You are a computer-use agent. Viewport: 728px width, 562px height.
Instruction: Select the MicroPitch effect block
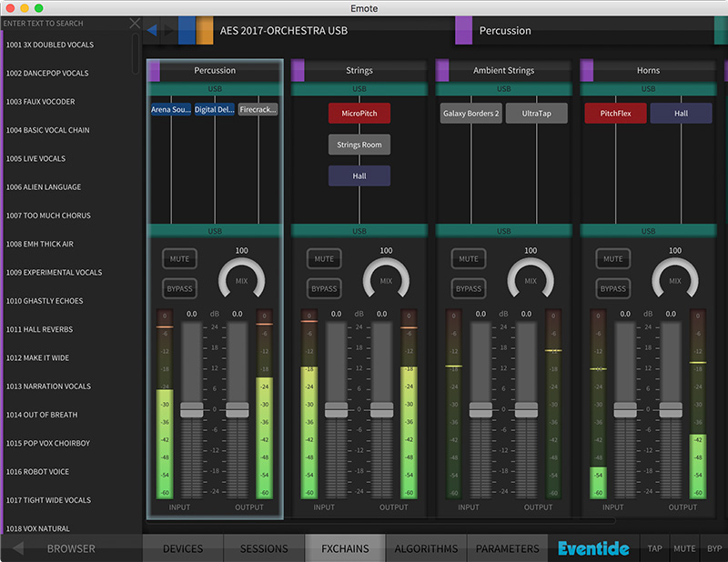[x=359, y=114]
